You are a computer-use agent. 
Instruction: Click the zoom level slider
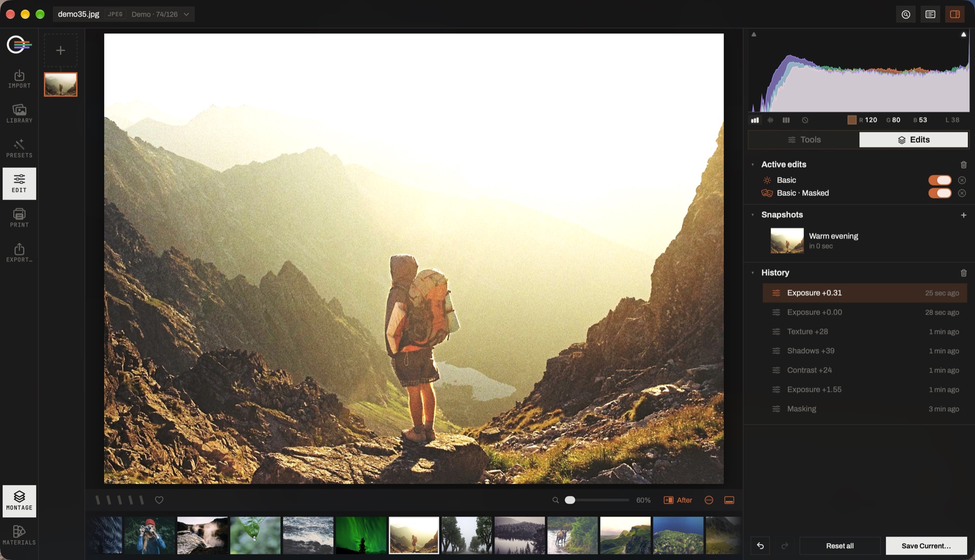[598, 500]
